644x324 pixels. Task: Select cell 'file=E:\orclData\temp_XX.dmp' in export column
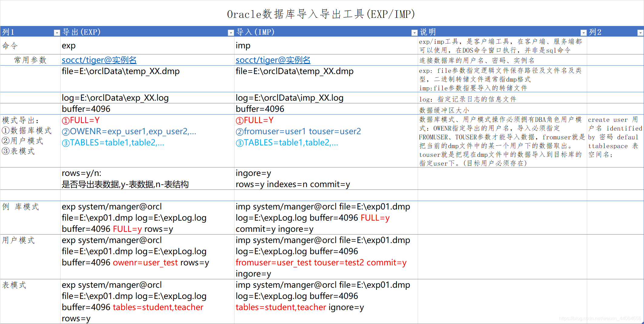pos(147,79)
